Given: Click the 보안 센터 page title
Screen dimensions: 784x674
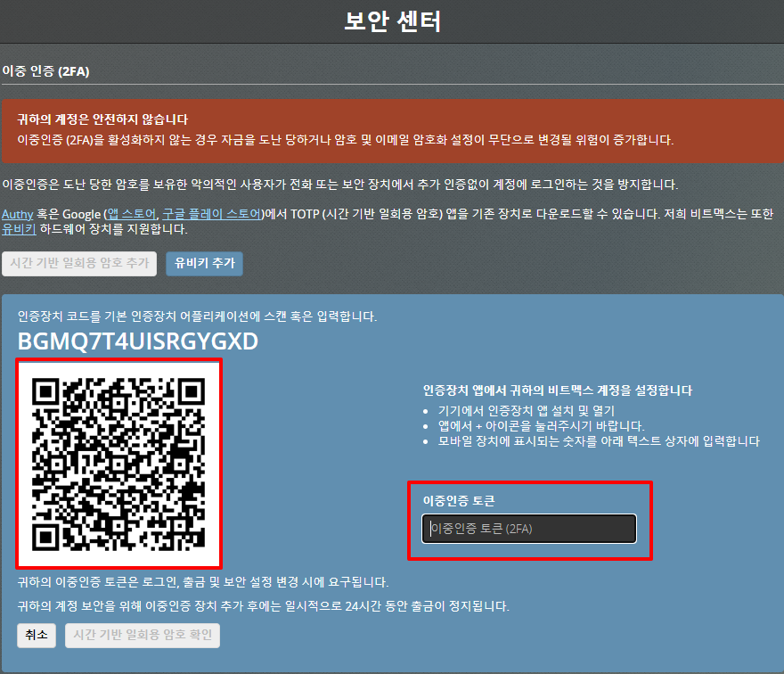Looking at the screenshot, I should [393, 21].
